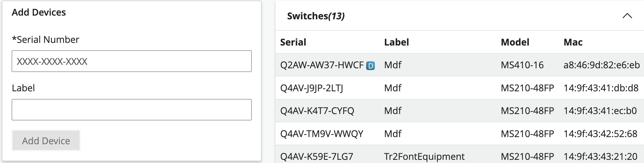Click the MS410-16 model cell
Screen dimensions: 644x163
click(x=522, y=65)
